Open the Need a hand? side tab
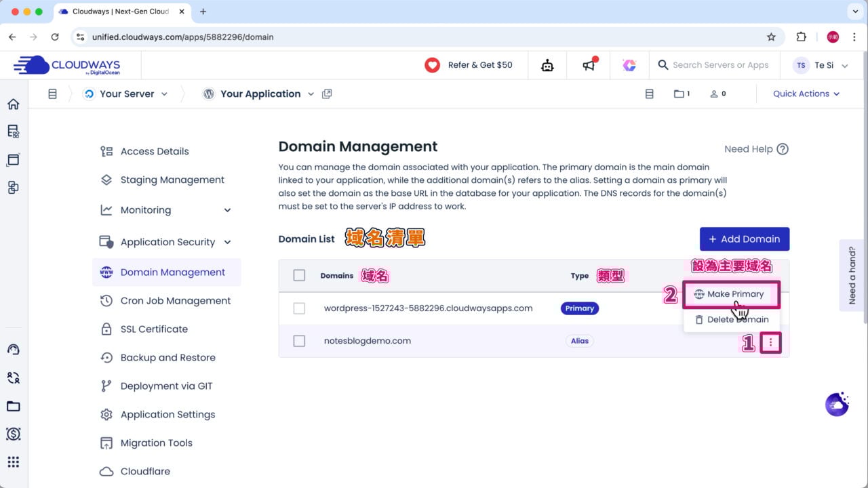Image resolution: width=868 pixels, height=488 pixels. [x=852, y=275]
